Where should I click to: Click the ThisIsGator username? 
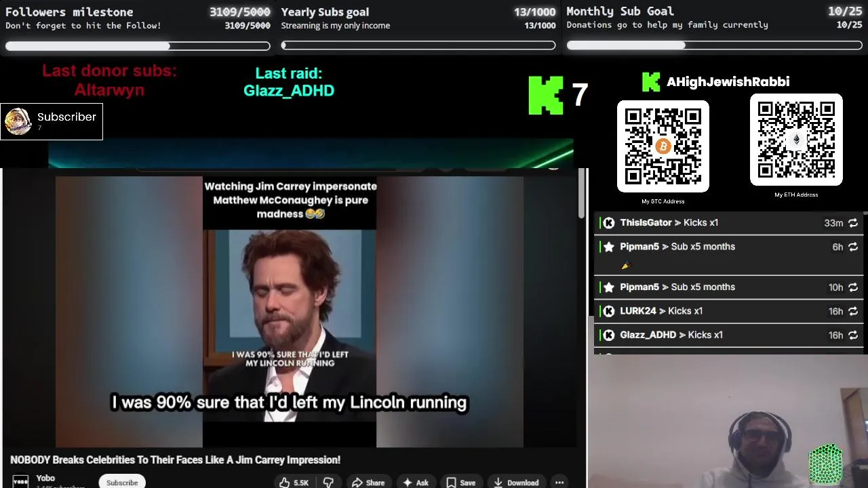tap(646, 223)
